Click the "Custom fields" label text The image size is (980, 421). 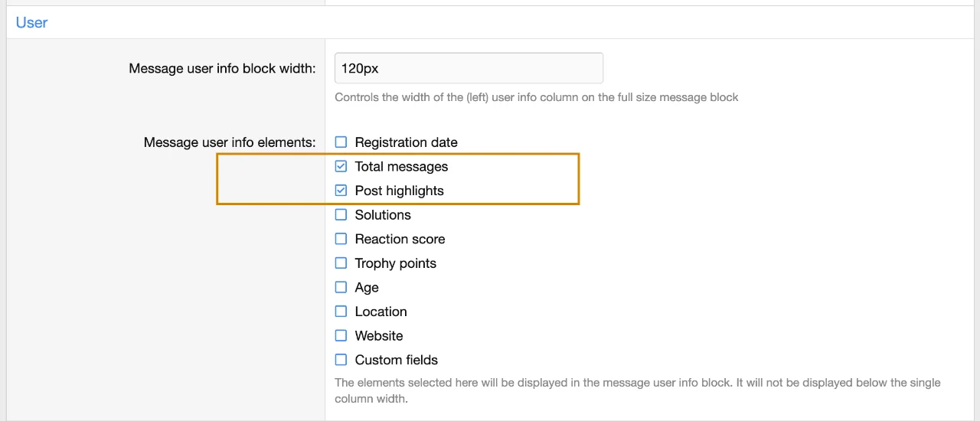396,360
